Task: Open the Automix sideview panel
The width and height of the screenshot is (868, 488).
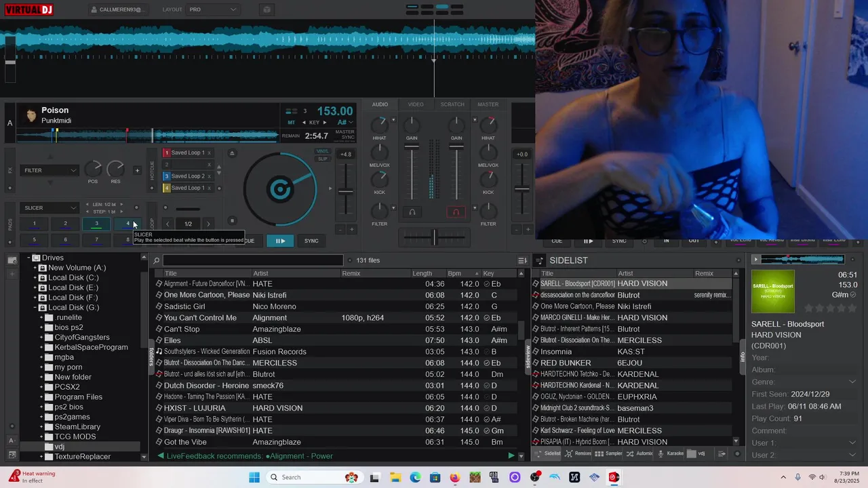Action: 639,453
